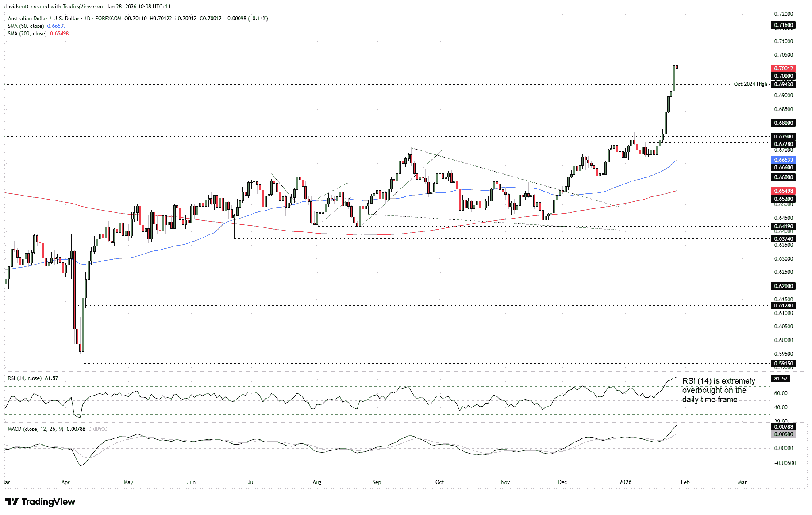Image resolution: width=812 pixels, height=515 pixels.
Task: Click the red 0.70012 current price label
Action: coord(783,69)
